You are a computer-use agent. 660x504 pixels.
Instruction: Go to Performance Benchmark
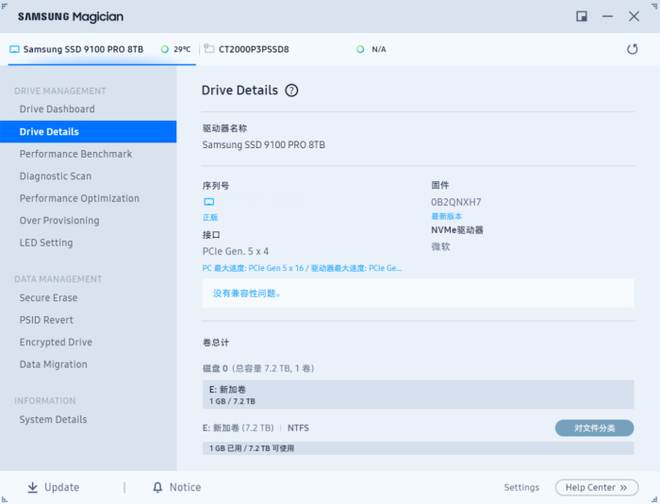tap(75, 154)
